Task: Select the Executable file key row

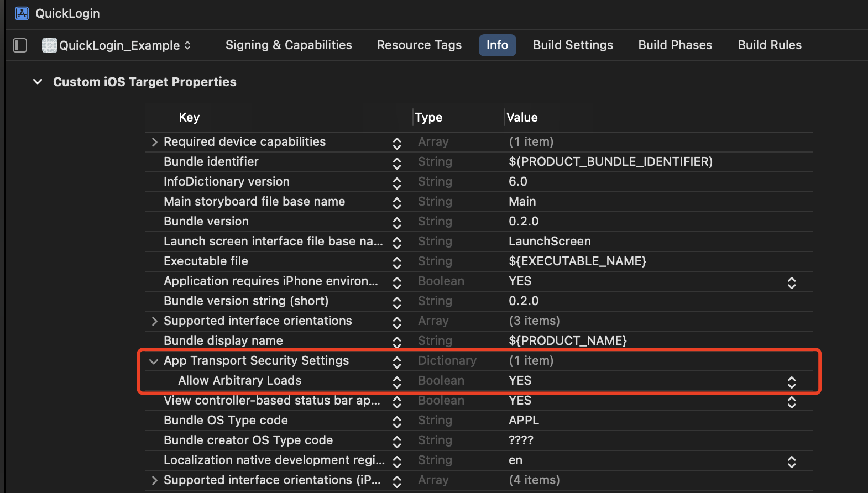Action: click(206, 261)
